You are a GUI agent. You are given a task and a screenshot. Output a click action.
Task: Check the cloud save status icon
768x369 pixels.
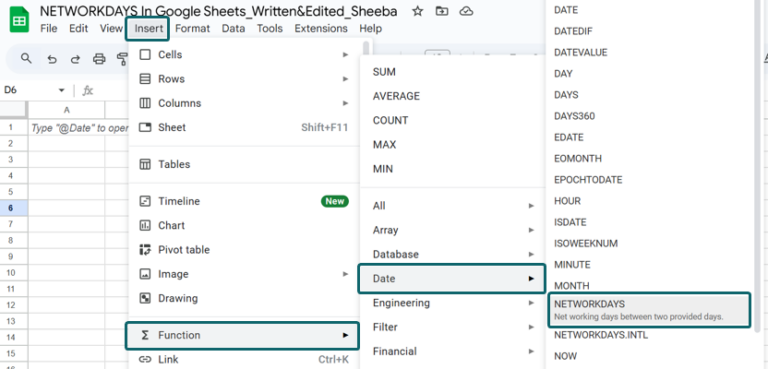pyautogui.click(x=466, y=11)
